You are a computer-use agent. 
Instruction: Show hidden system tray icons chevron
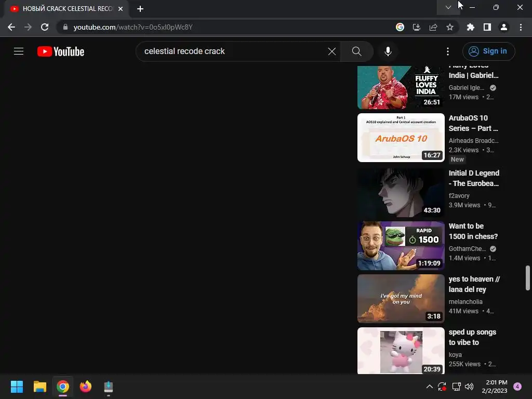point(429,387)
